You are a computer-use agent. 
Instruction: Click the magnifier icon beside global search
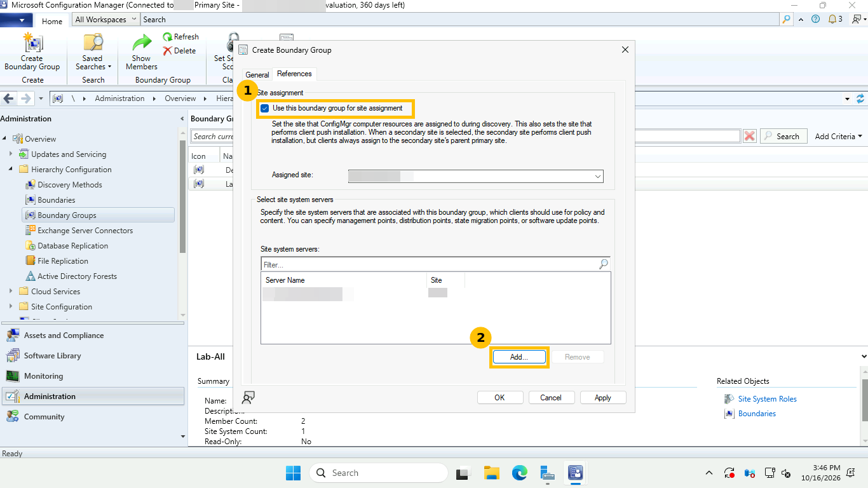pos(787,20)
